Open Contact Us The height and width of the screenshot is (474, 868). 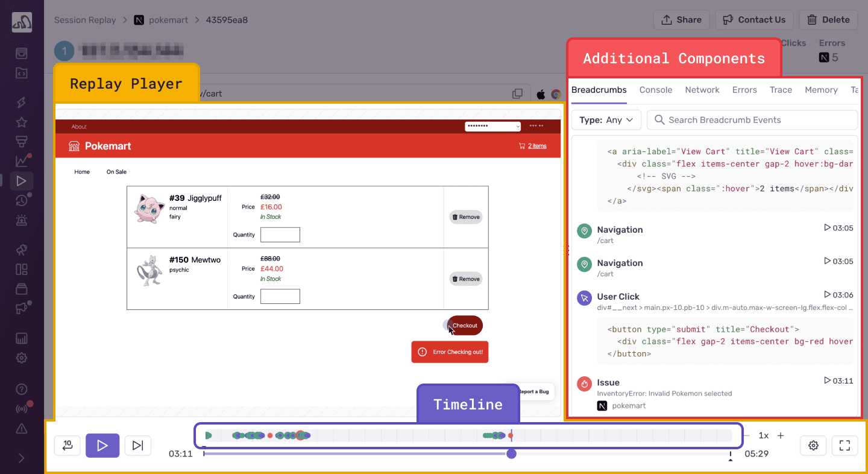[x=754, y=19]
